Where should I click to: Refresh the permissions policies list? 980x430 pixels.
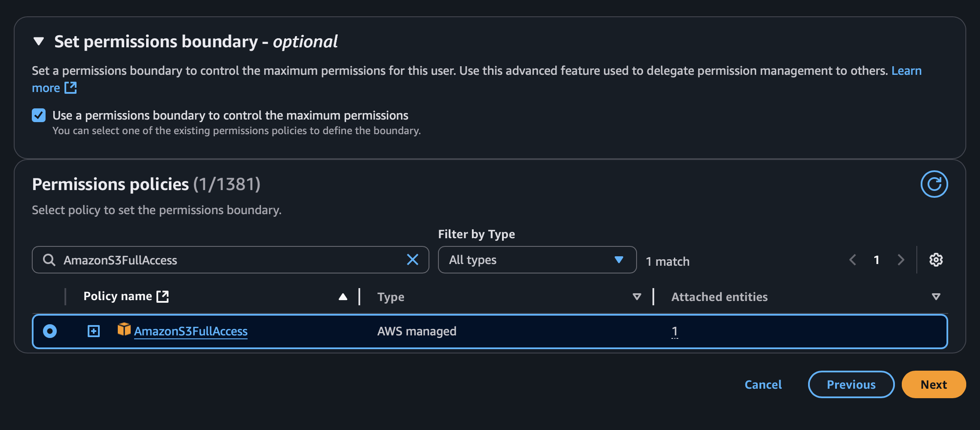pos(934,184)
